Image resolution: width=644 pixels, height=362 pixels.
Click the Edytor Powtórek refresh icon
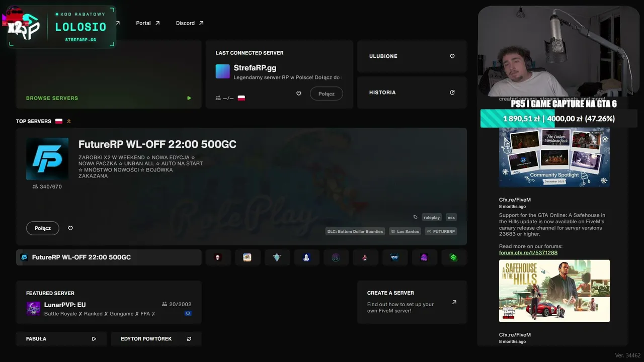click(189, 339)
